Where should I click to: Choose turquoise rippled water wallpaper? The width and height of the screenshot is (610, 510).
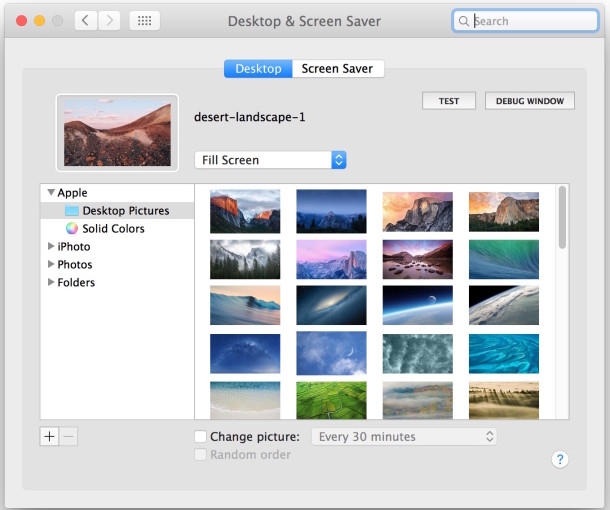(x=504, y=354)
